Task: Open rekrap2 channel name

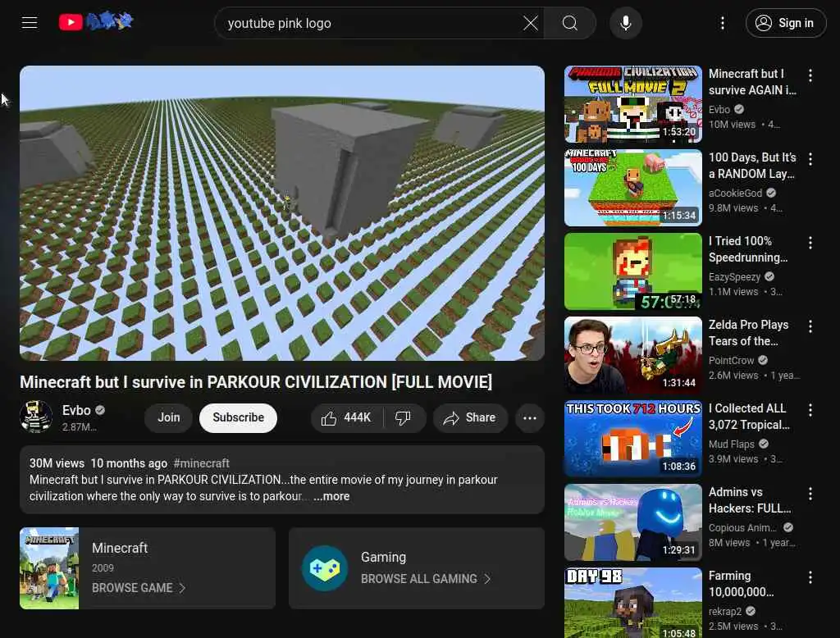Action: [725, 611]
